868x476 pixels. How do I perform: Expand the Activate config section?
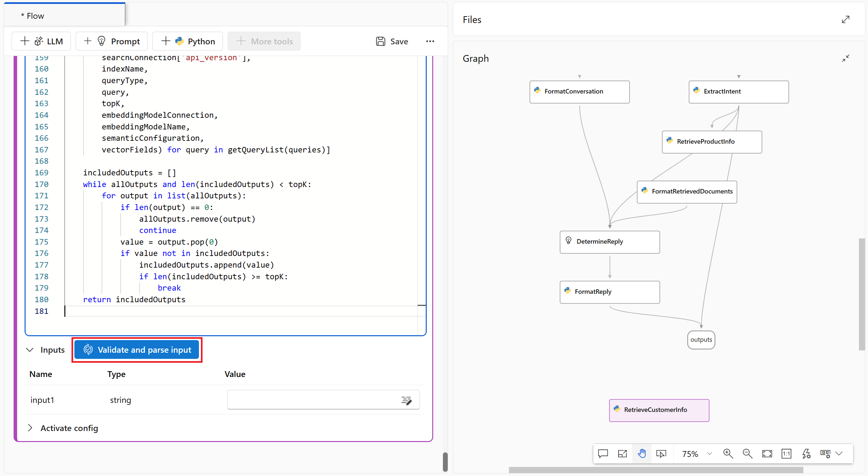pyautogui.click(x=30, y=427)
